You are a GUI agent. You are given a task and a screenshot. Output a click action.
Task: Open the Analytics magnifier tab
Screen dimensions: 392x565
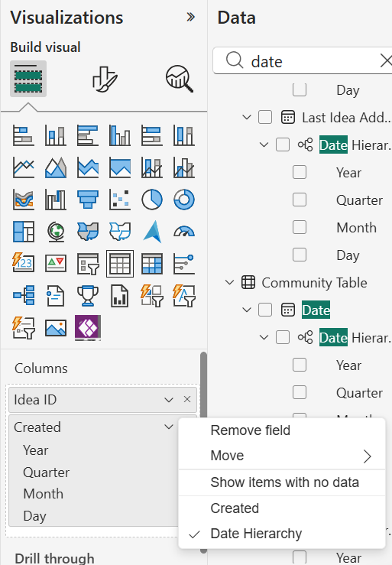(180, 79)
